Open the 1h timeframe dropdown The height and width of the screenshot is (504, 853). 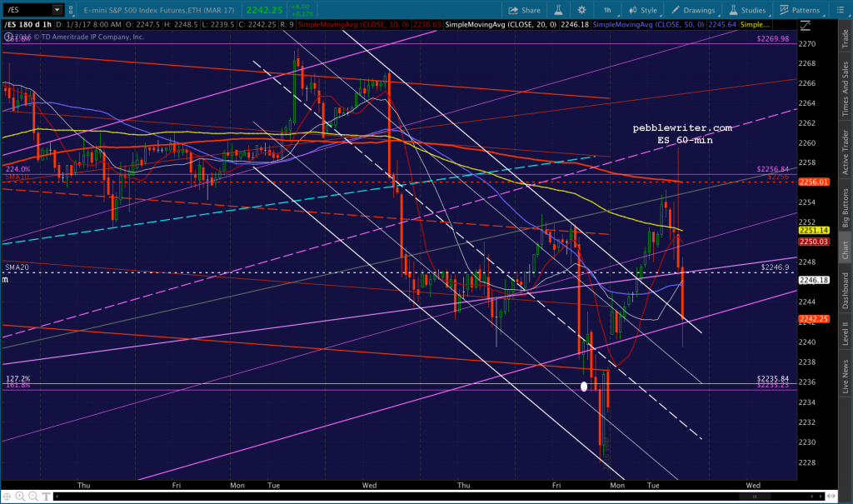pyautogui.click(x=608, y=10)
